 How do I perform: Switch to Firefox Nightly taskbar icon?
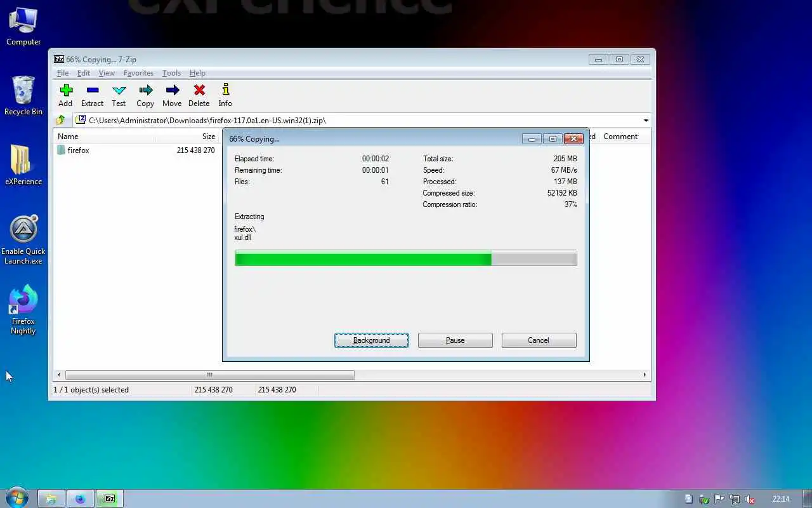tap(80, 498)
